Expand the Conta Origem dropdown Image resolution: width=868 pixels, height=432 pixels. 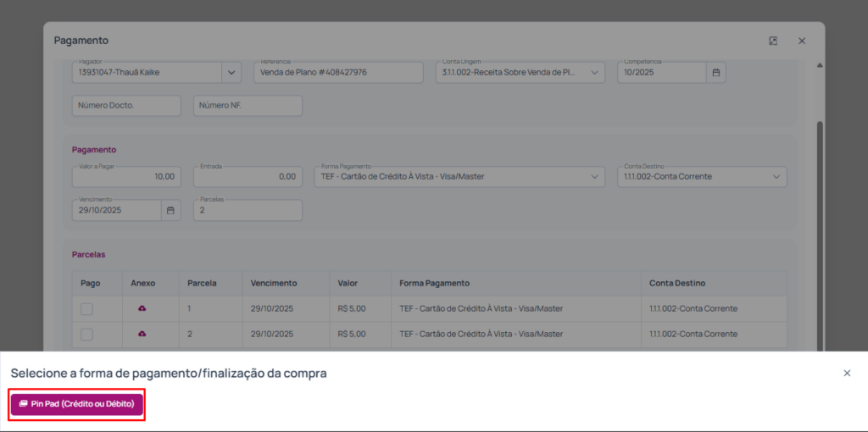594,73
